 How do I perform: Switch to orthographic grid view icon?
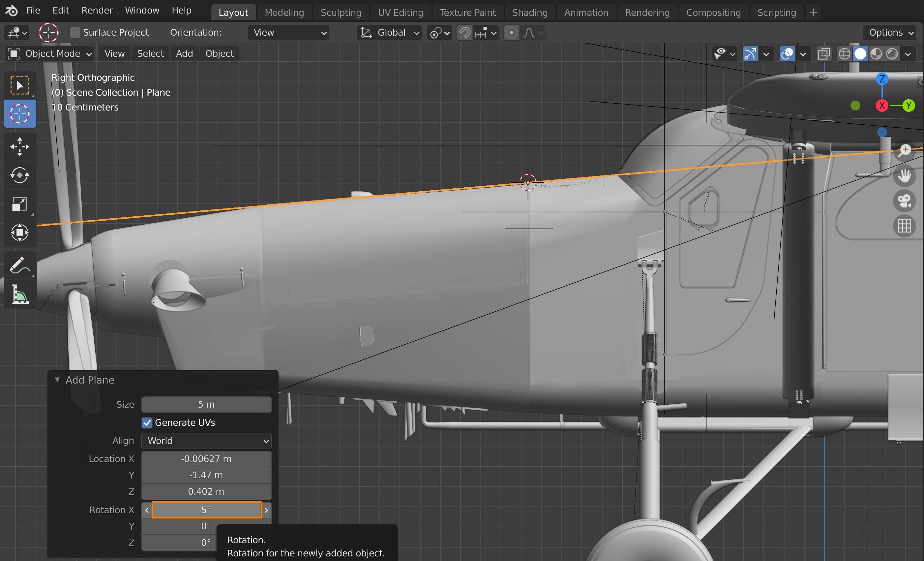coord(905,226)
